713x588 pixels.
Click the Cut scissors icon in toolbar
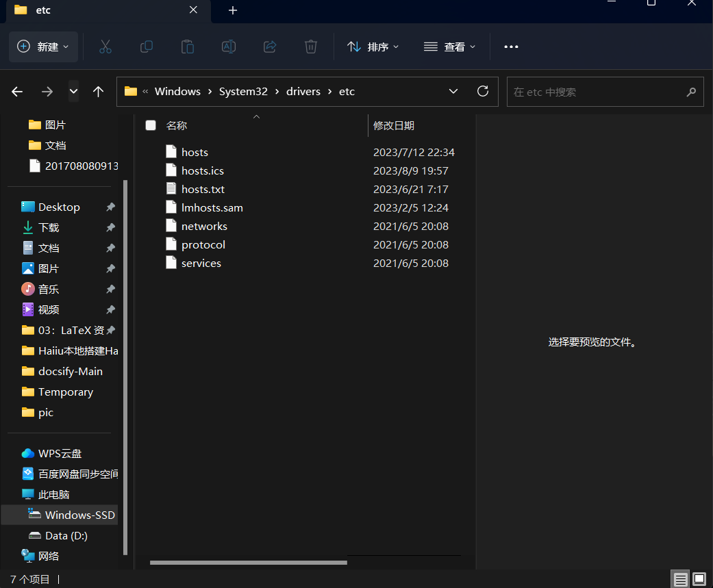pyautogui.click(x=105, y=47)
